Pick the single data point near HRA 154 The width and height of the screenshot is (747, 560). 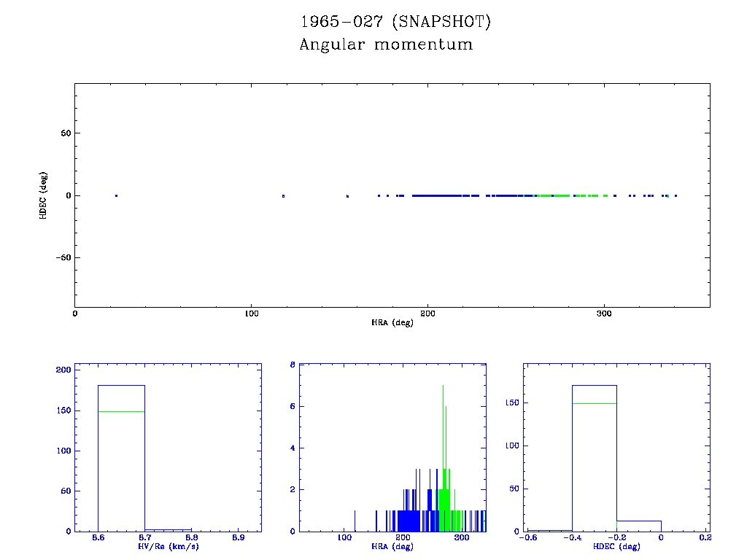pos(347,195)
